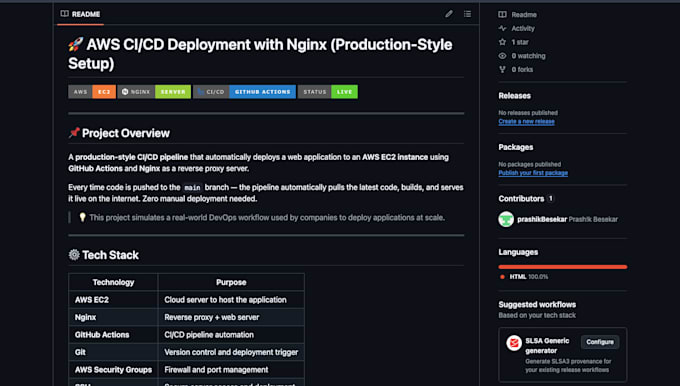Click the lightbulb note about DevOps workflow
This screenshot has width=680, height=386.
pos(262,218)
